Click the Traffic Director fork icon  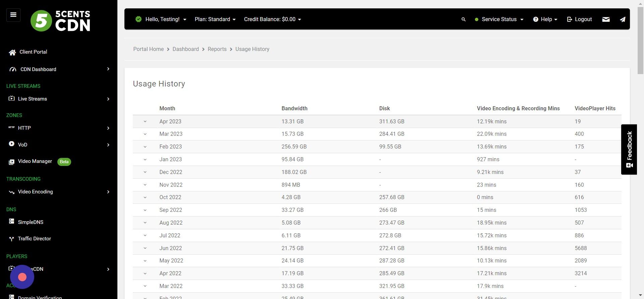coord(11,239)
